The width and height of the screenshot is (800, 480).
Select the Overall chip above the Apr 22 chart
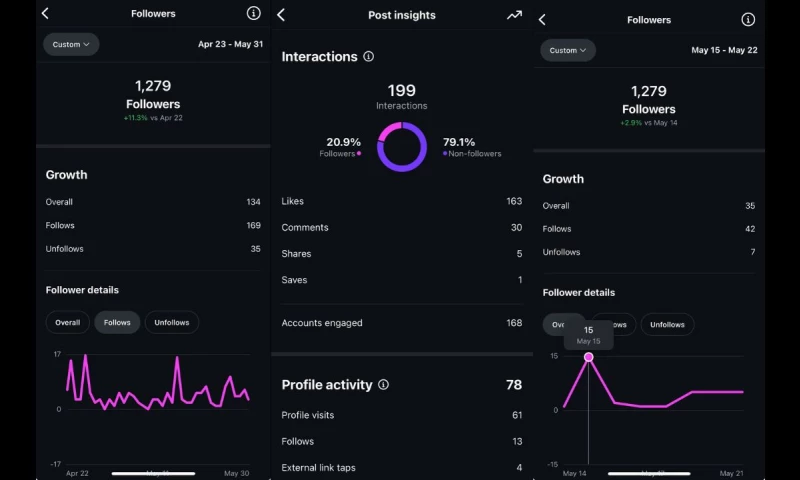67,322
